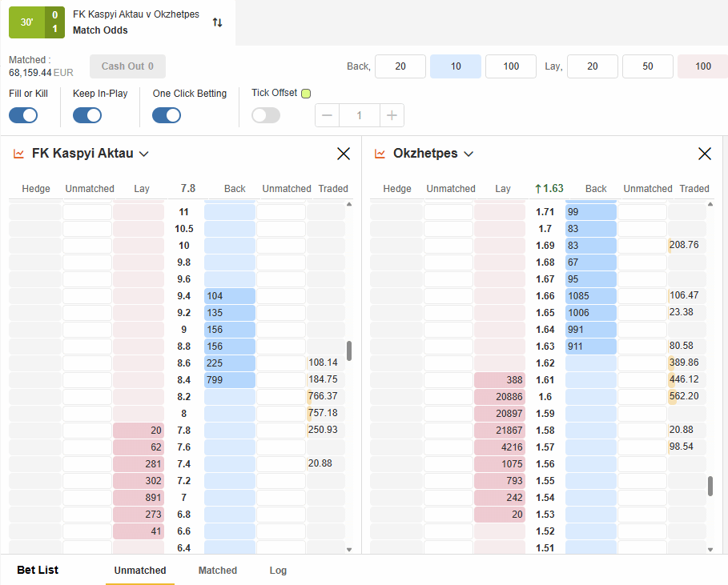Image resolution: width=728 pixels, height=585 pixels.
Task: Click the tick offset value field
Action: [x=360, y=115]
